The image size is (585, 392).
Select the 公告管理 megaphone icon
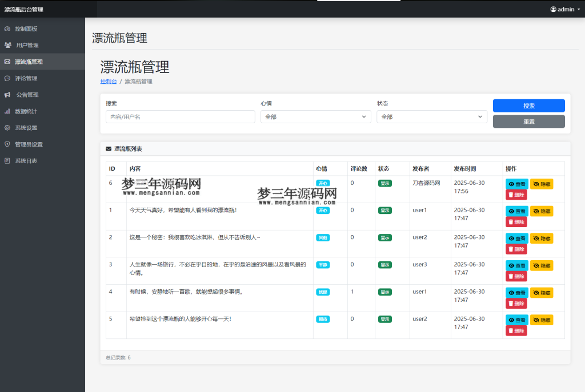(x=7, y=95)
